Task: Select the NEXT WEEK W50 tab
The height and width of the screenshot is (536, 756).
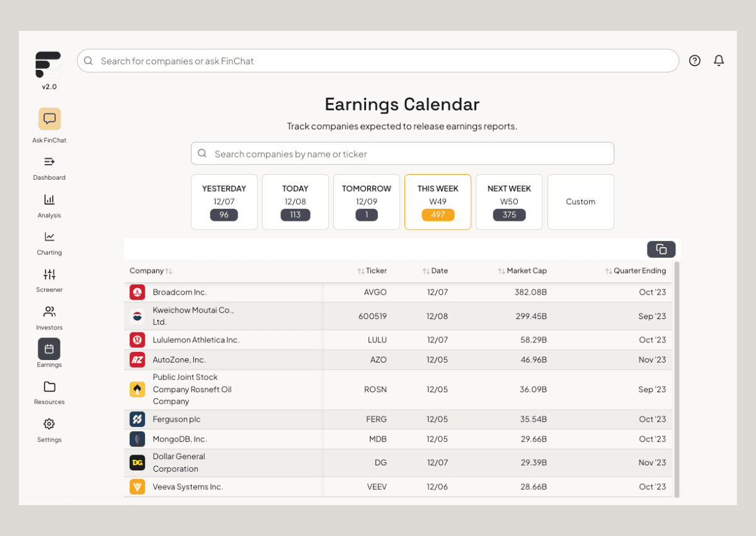Action: click(x=509, y=202)
